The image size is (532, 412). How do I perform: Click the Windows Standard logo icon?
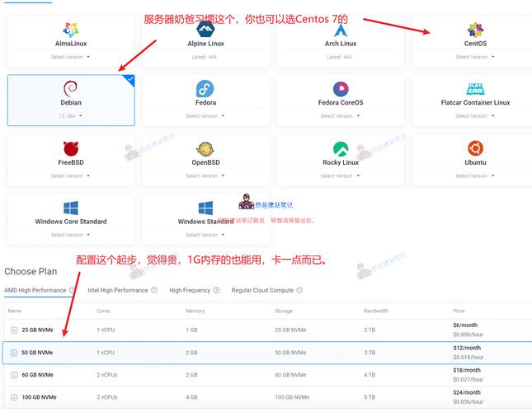click(x=205, y=208)
